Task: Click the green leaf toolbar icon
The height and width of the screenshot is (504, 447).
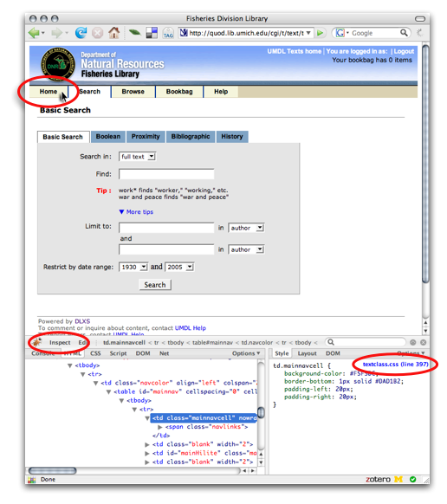Action: [x=134, y=32]
